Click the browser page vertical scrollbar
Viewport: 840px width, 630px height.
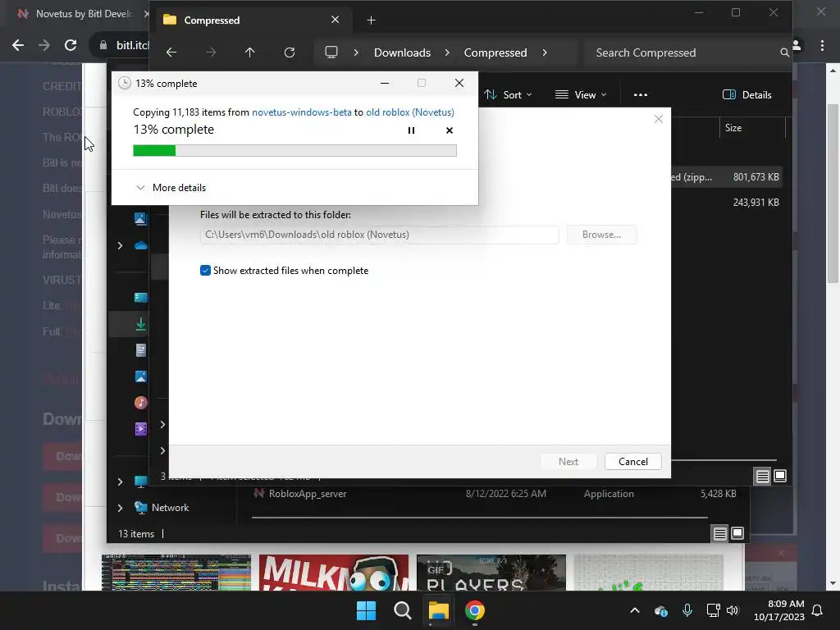(833, 193)
